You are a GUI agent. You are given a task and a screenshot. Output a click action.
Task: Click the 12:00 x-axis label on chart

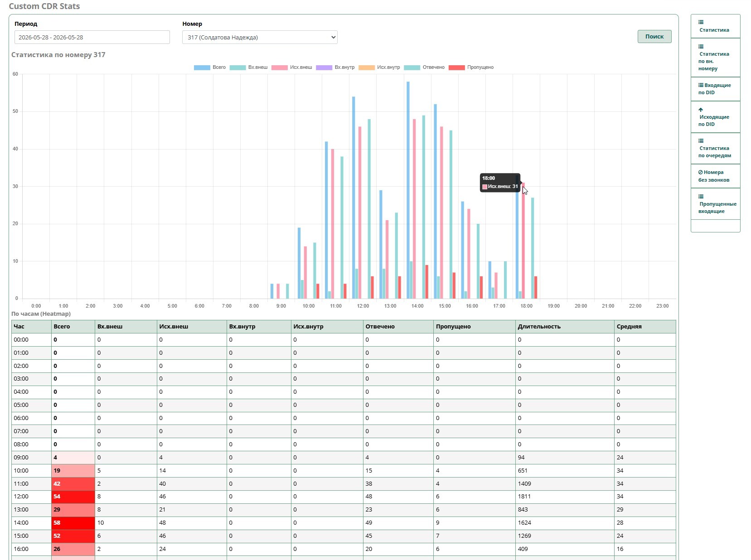point(363,306)
